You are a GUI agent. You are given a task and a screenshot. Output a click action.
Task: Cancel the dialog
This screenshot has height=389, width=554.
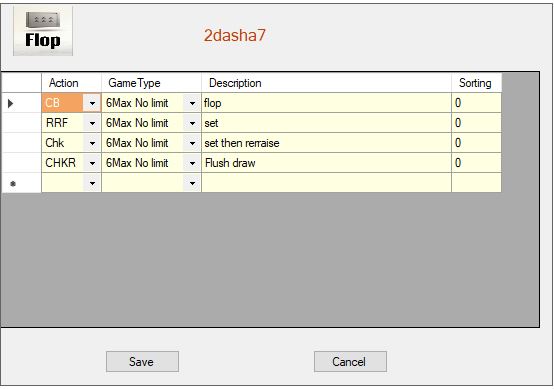[350, 361]
